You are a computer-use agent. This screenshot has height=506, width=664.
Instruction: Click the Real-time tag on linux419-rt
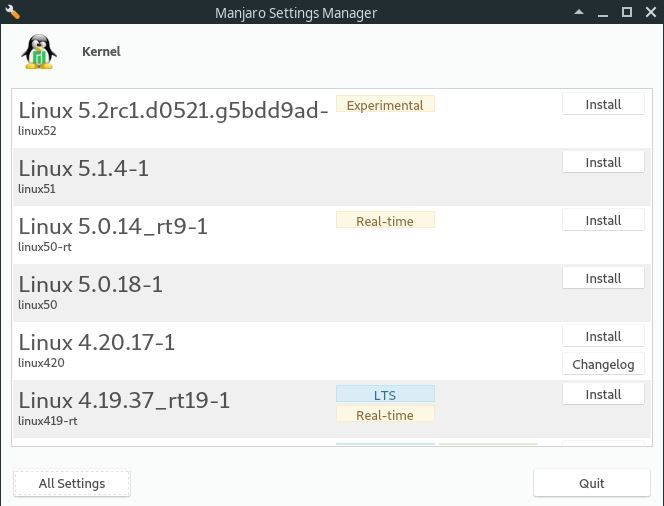coord(385,415)
